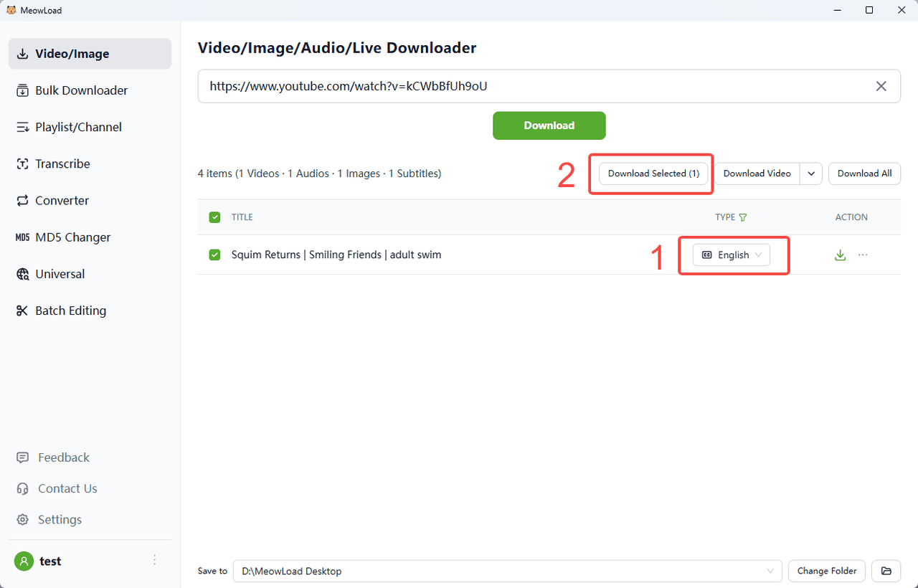Expand the English subtitle type dropdown
Viewport: 918px width, 588px height.
click(x=732, y=255)
